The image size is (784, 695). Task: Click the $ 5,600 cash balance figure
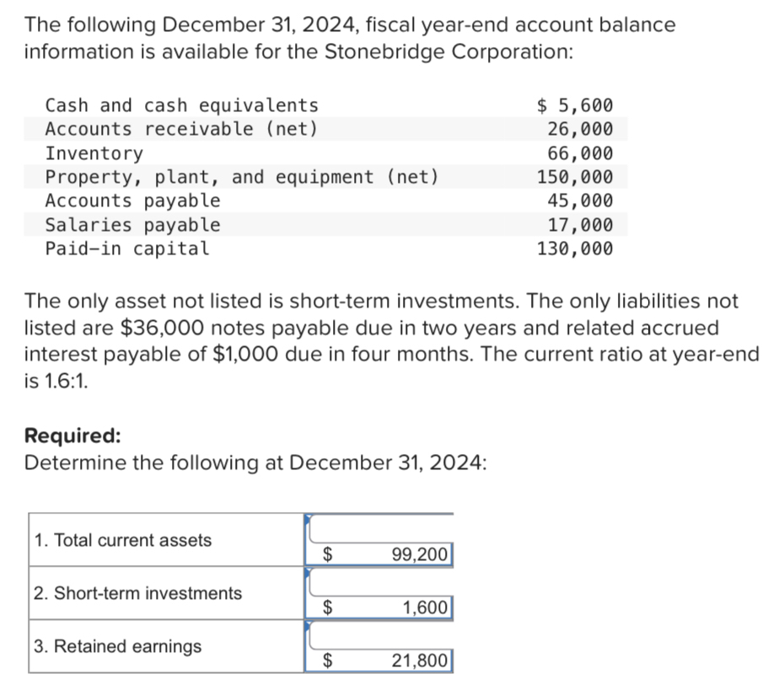[x=575, y=104]
